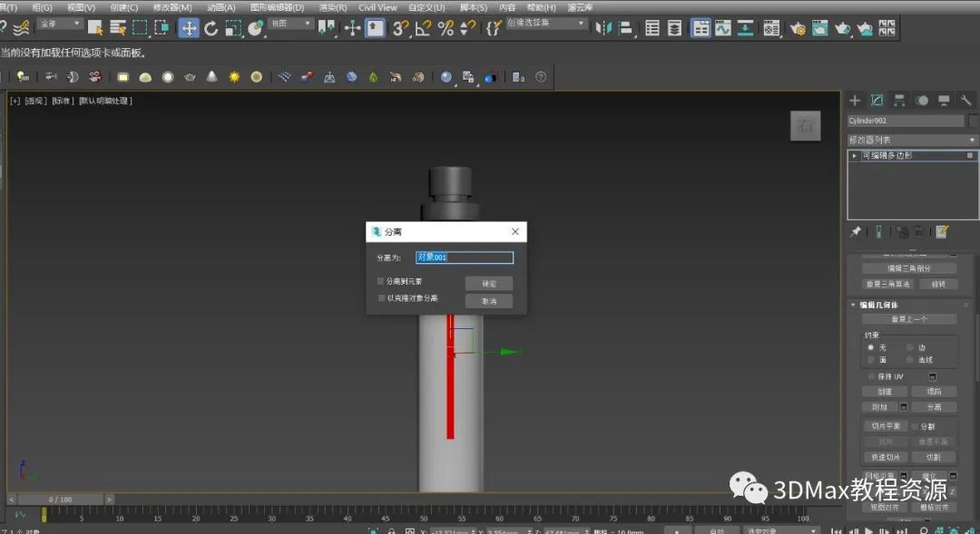980x534 pixels.
Task: Open the Curve Editor icon
Action: [x=722, y=28]
